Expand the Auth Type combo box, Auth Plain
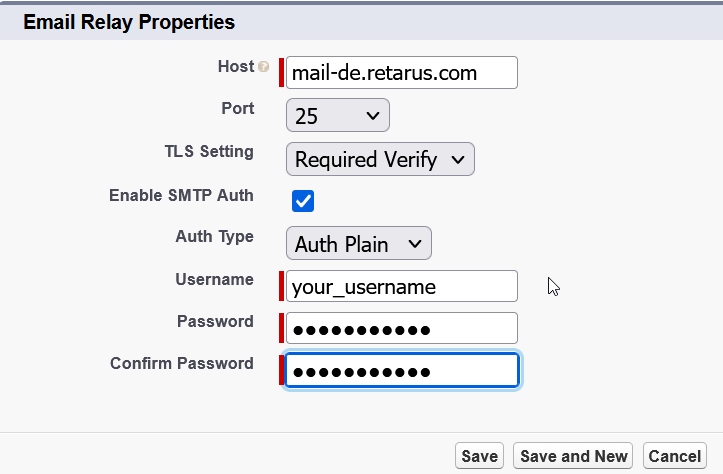 click(x=358, y=244)
